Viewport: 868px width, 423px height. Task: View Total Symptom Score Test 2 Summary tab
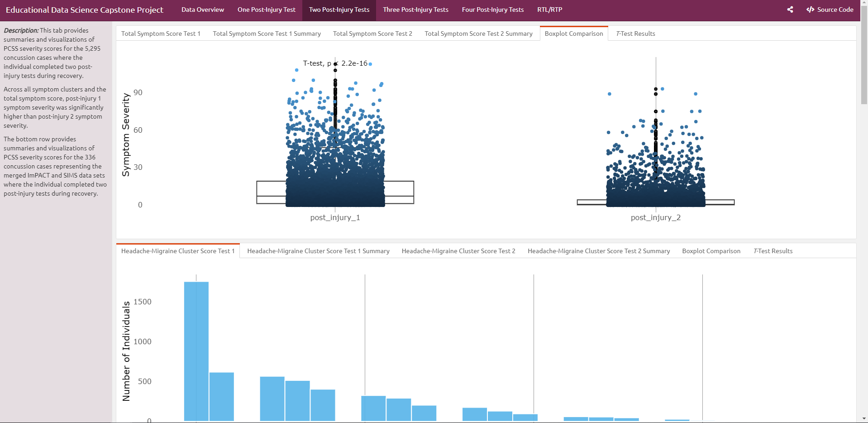pos(478,34)
